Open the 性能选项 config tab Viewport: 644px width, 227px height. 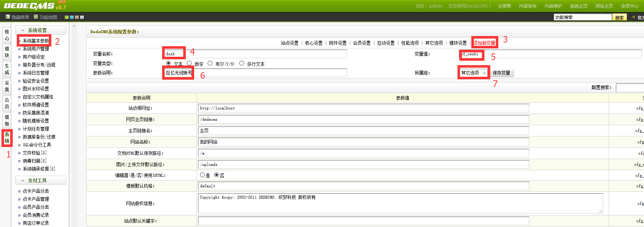[x=410, y=43]
